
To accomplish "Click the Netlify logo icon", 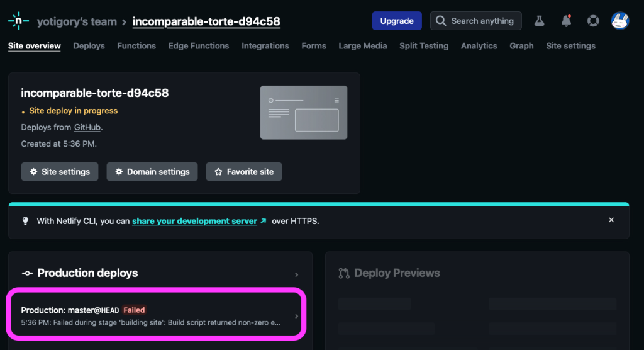I will 18,21.
